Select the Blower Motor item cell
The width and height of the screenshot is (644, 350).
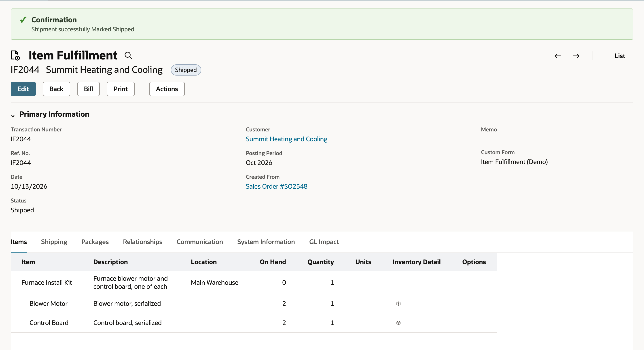[x=49, y=304]
